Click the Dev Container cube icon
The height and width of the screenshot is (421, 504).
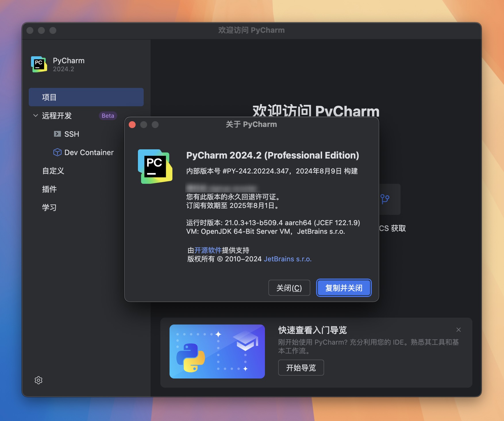coord(57,152)
